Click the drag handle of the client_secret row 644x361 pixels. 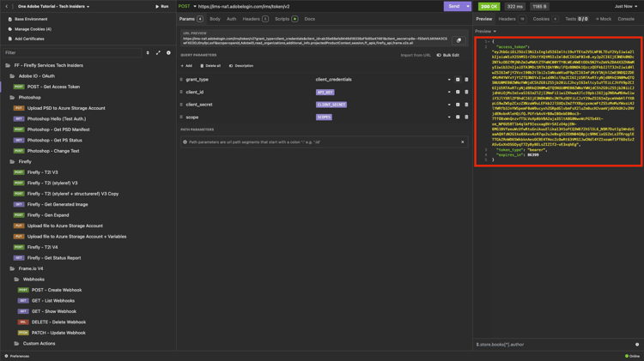pos(181,105)
